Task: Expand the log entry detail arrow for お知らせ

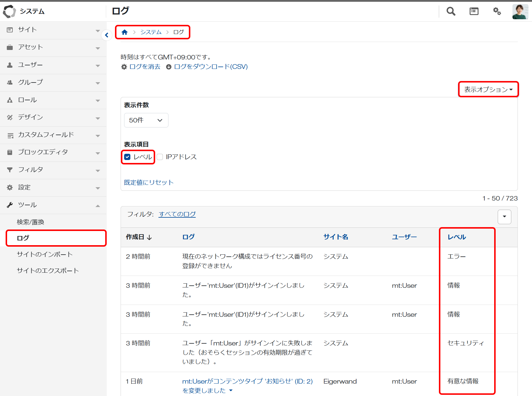Action: tap(231, 391)
